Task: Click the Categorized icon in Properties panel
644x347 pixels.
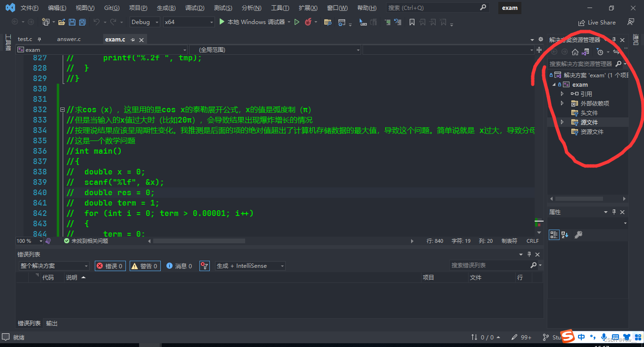Action: click(554, 234)
